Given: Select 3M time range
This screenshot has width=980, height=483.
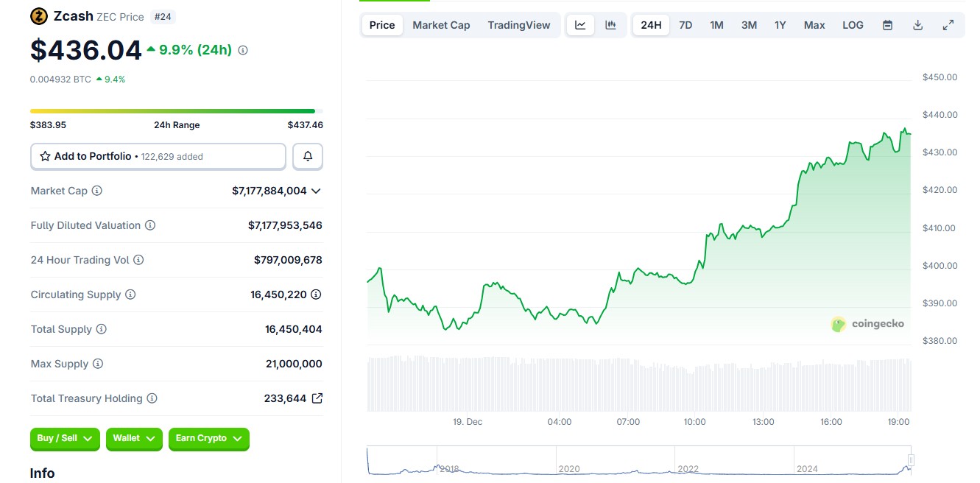Looking at the screenshot, I should point(749,25).
